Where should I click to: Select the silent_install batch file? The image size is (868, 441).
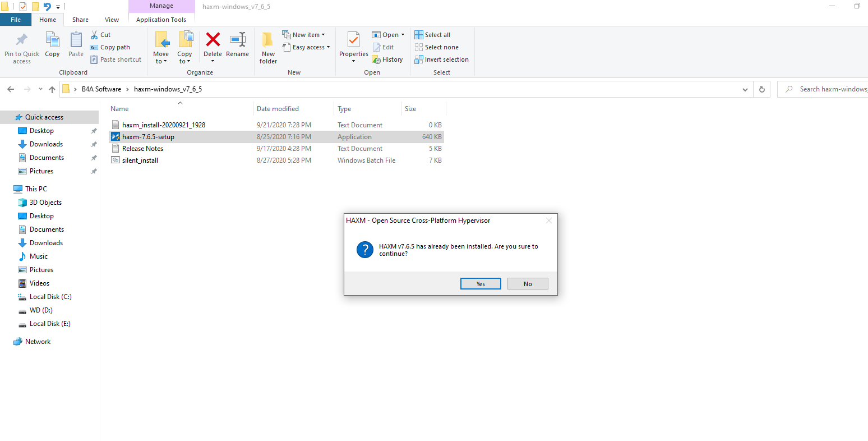pos(276,160)
